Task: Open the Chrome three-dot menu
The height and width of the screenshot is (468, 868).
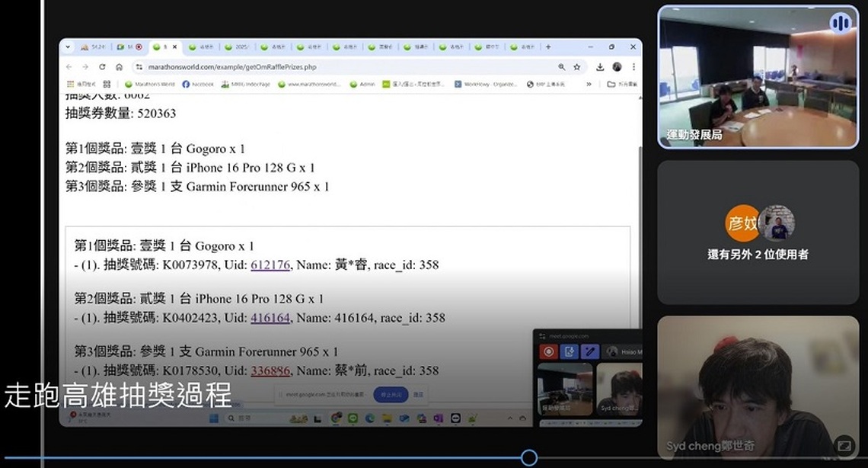Action: (633, 67)
